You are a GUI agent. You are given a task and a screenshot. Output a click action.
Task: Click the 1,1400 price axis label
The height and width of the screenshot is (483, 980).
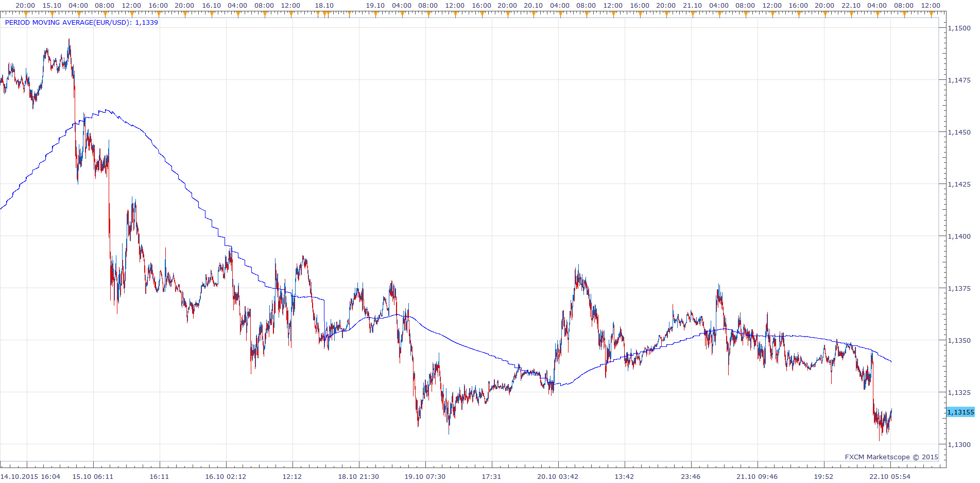coord(959,236)
